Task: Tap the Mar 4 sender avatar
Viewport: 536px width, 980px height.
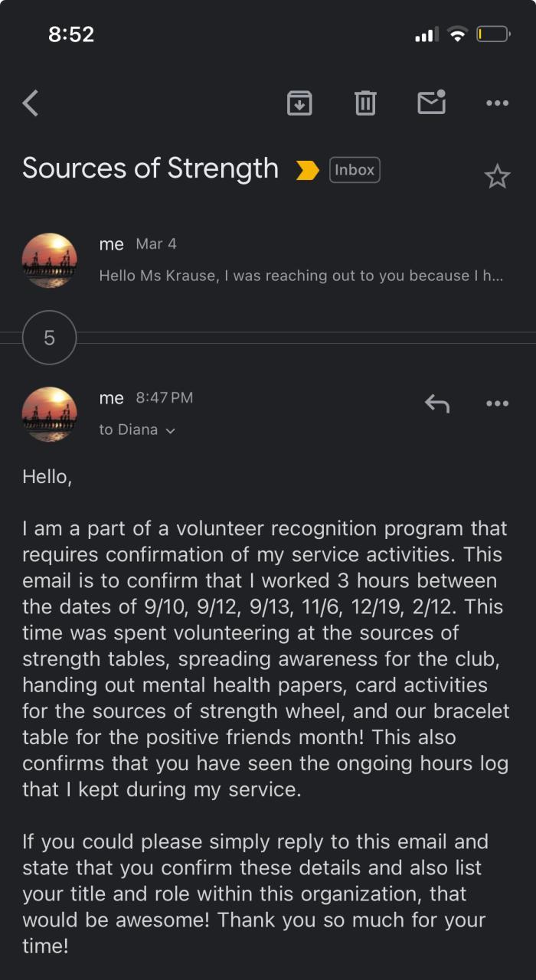Action: coord(50,260)
